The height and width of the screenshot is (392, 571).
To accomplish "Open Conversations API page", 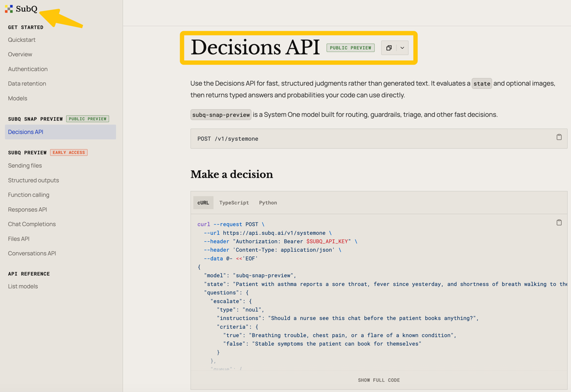I will pyautogui.click(x=32, y=253).
